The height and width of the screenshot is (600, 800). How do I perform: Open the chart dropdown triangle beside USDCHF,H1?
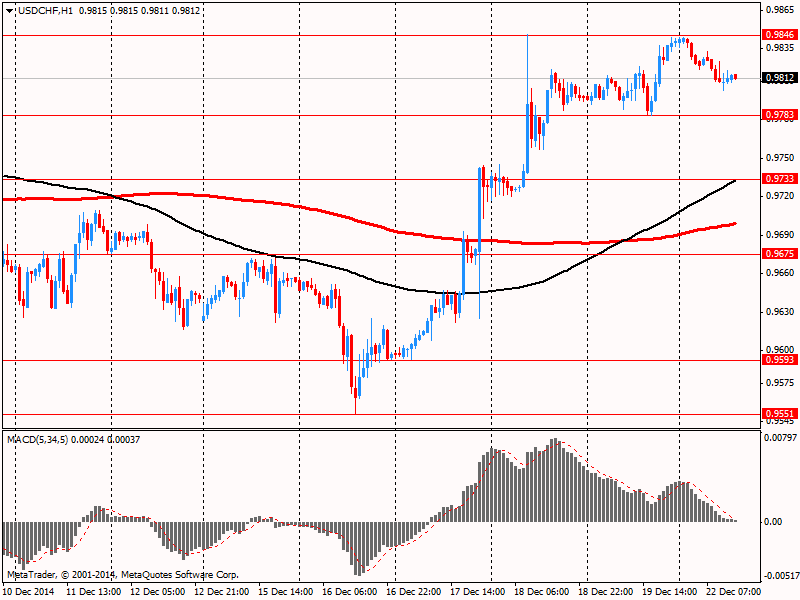(10, 11)
